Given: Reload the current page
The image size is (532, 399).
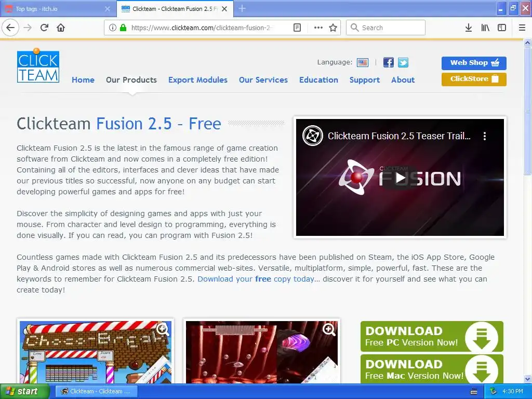Looking at the screenshot, I should tap(44, 28).
